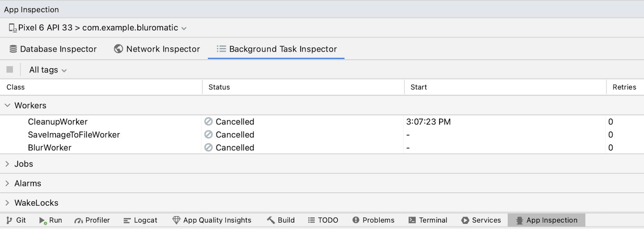Switch to the Network Inspector tab

(157, 49)
